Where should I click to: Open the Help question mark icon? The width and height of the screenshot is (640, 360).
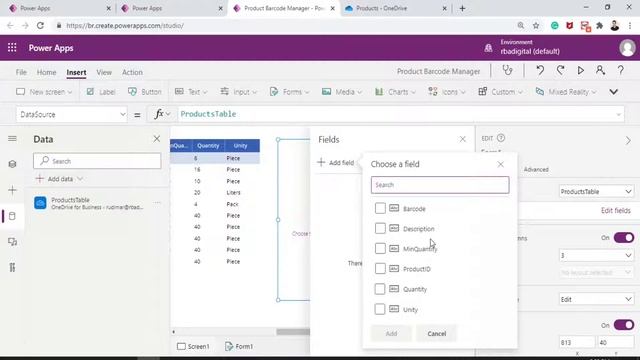[x=620, y=71]
